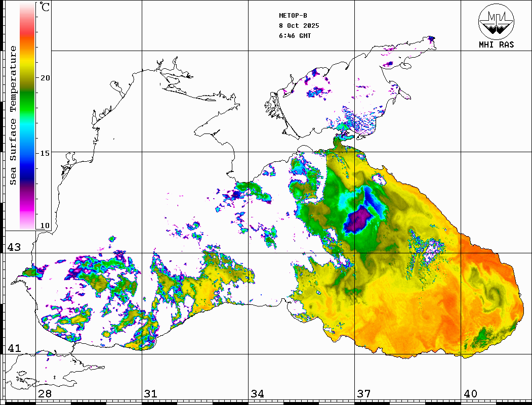
Task: Click the 15 degree mark on legend
Action: 45,153
